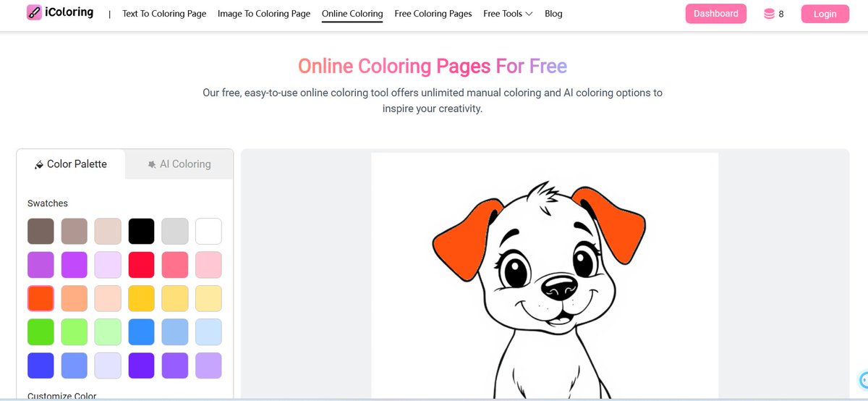Viewport: 868px width, 401px height.
Task: Pick the very pale periwinkle swatch
Action: [x=108, y=366]
